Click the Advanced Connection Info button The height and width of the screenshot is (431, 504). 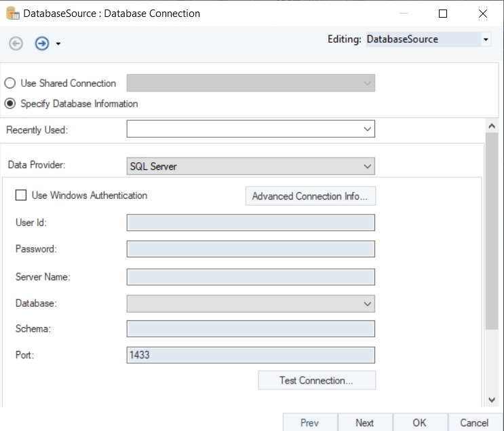tap(309, 196)
